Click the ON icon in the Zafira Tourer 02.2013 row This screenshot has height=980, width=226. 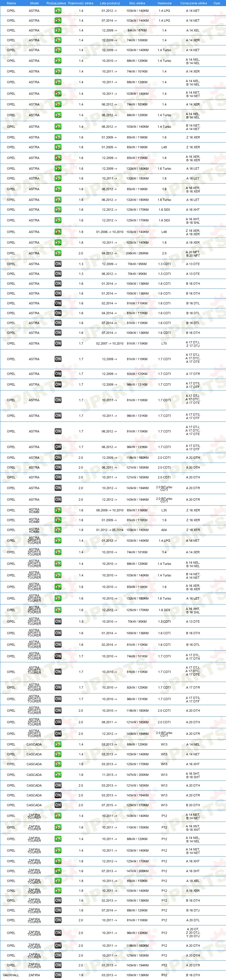tap(58, 901)
